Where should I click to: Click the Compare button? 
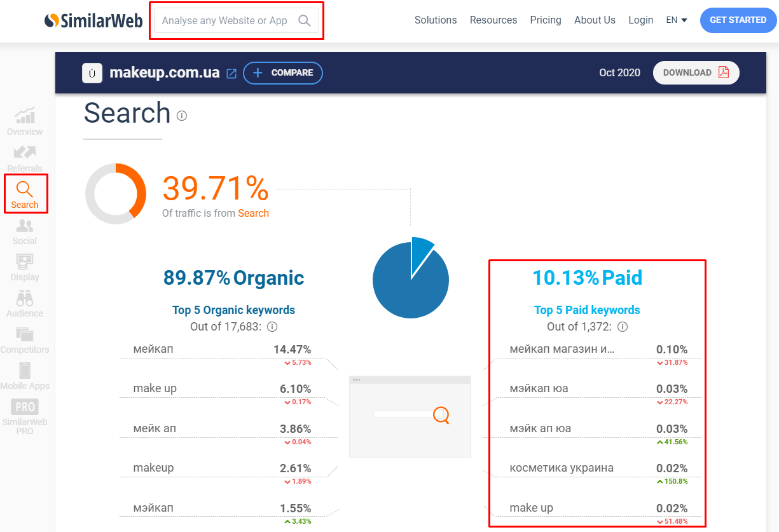pyautogui.click(x=283, y=73)
